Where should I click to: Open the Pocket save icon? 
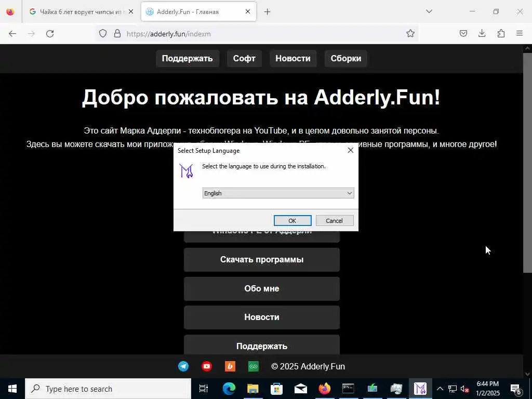(x=463, y=33)
